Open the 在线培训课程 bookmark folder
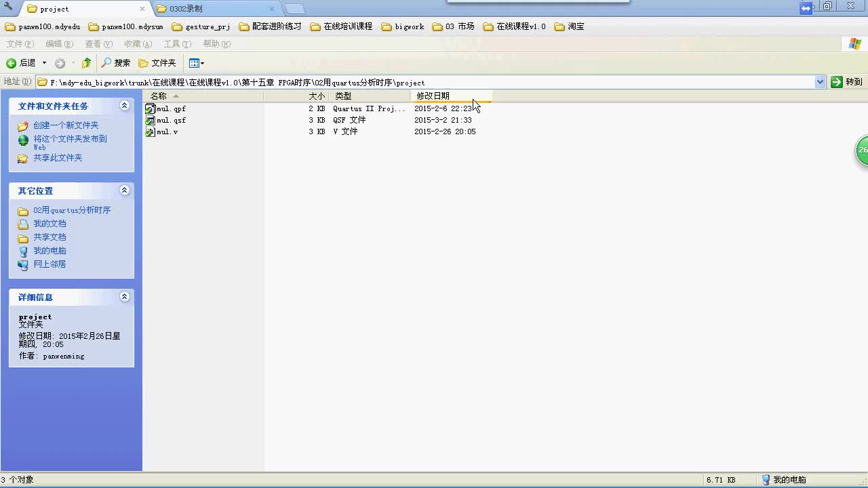868x488 pixels. tap(341, 26)
